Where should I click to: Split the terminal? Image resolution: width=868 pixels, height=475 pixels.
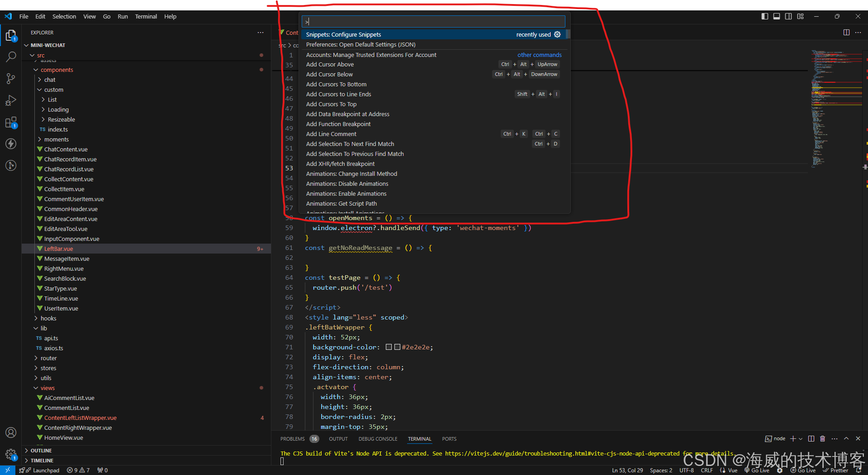click(x=811, y=438)
